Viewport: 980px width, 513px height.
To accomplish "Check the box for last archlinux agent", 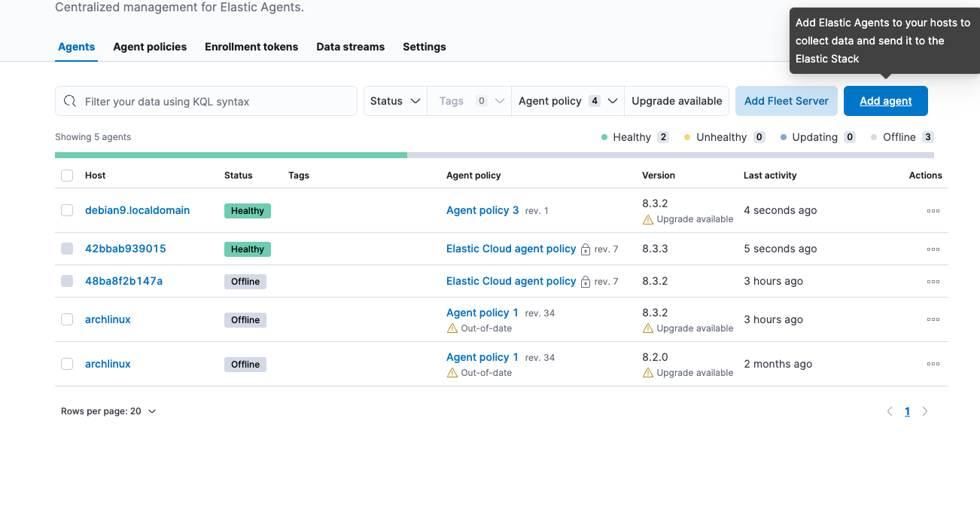I will [x=67, y=364].
